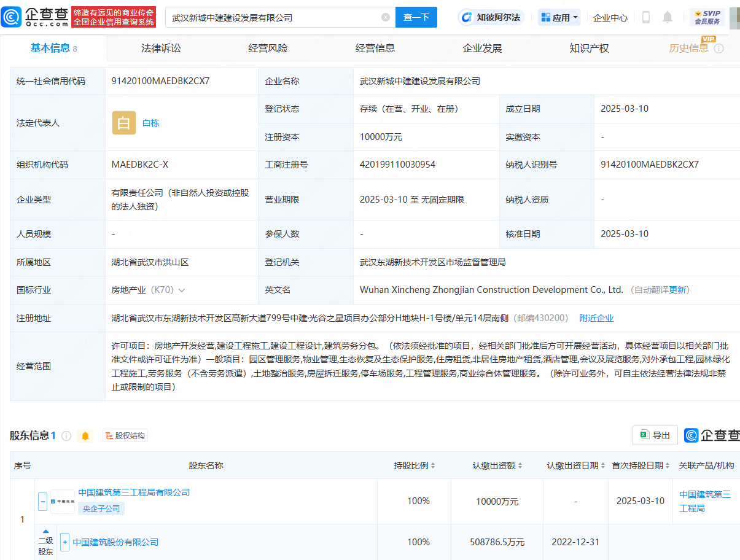Clear the search box text
740x560 pixels.
(x=386, y=17)
